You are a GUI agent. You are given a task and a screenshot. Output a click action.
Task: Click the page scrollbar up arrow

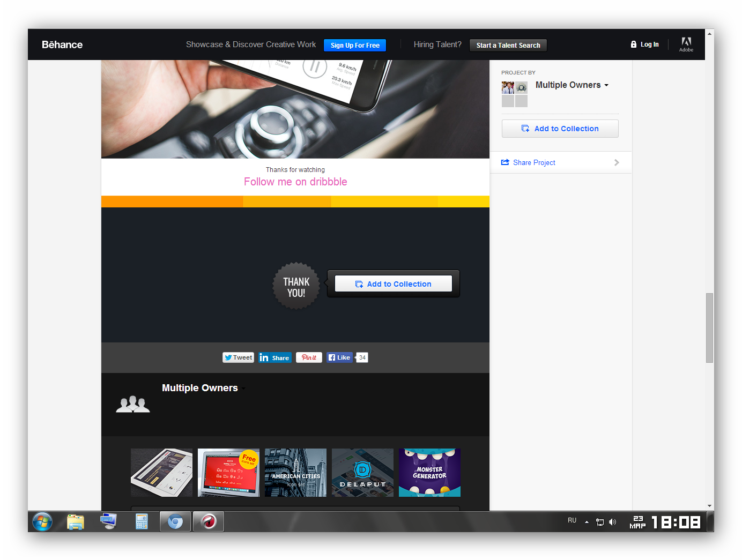tap(710, 33)
